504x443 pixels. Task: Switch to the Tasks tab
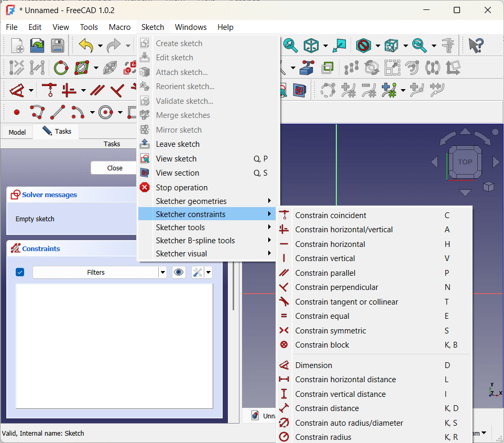(57, 131)
